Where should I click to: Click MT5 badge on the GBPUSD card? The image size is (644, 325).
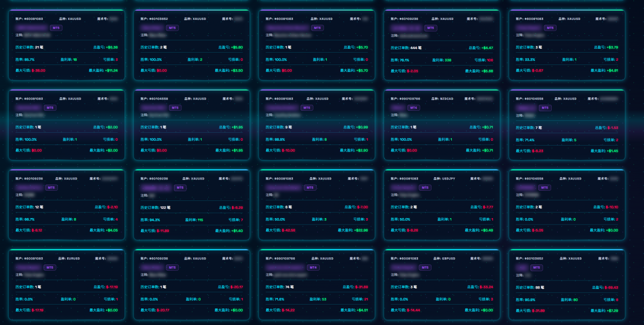click(x=425, y=267)
